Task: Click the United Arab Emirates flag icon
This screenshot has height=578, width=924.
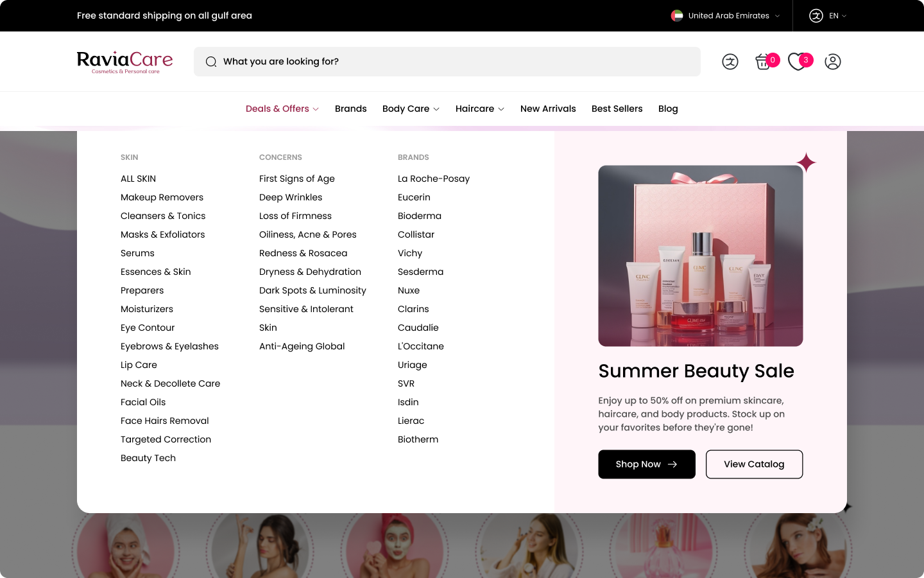Action: pyautogui.click(x=677, y=15)
